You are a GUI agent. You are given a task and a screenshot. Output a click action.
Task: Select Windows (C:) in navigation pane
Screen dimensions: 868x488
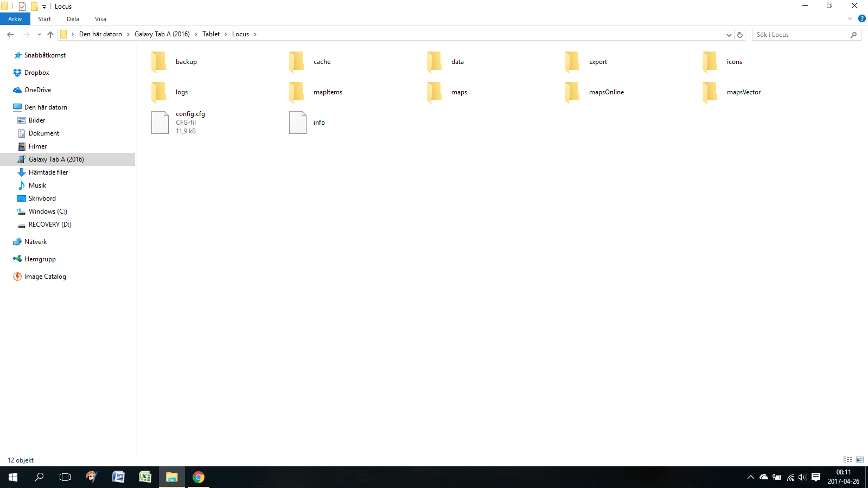48,211
